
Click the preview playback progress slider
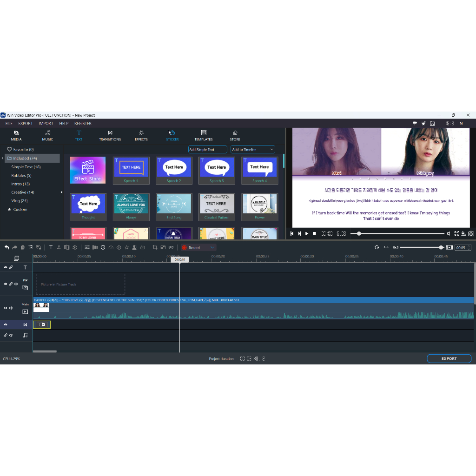(397, 234)
